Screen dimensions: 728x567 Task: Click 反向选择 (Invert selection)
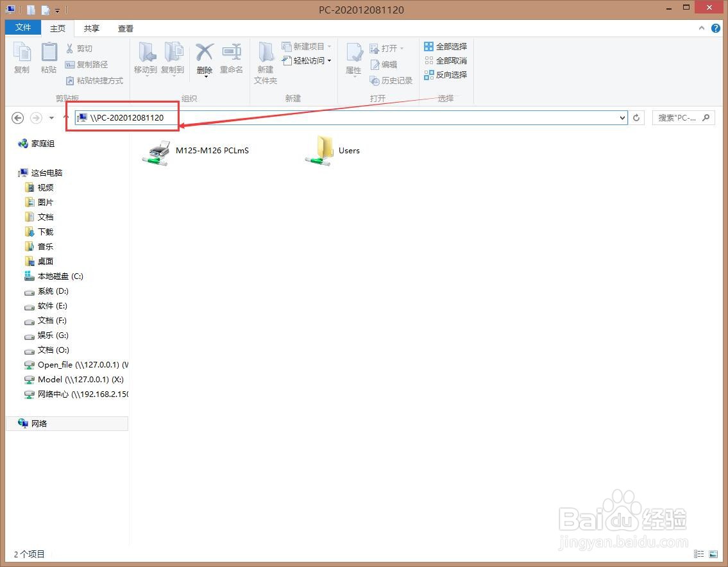[446, 75]
